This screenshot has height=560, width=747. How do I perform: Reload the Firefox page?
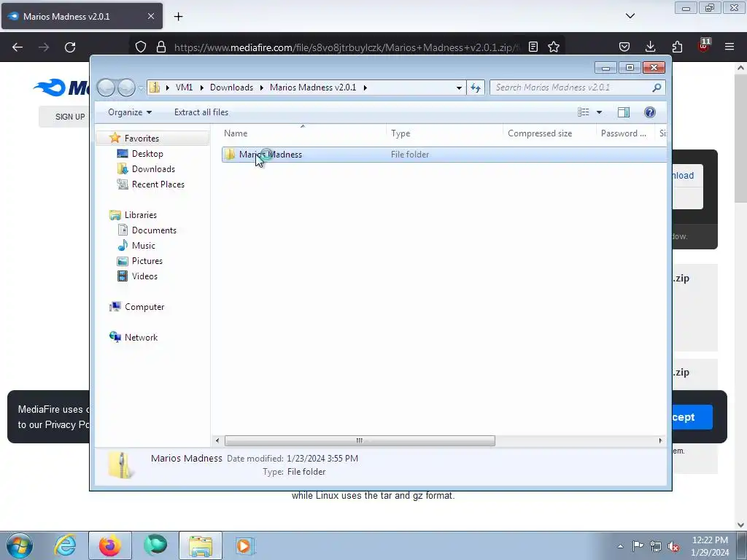coord(70,47)
